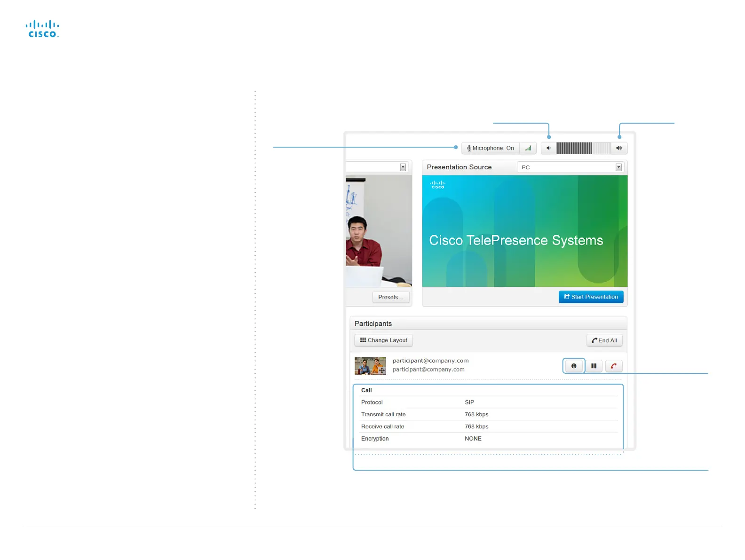End all calls with End All
This screenshot has width=745, height=560.
(x=604, y=340)
